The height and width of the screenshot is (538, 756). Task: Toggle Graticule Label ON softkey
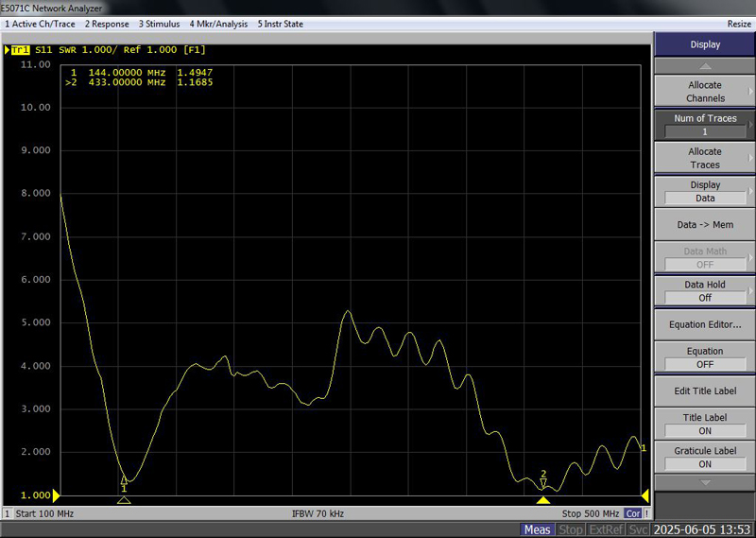(x=705, y=458)
